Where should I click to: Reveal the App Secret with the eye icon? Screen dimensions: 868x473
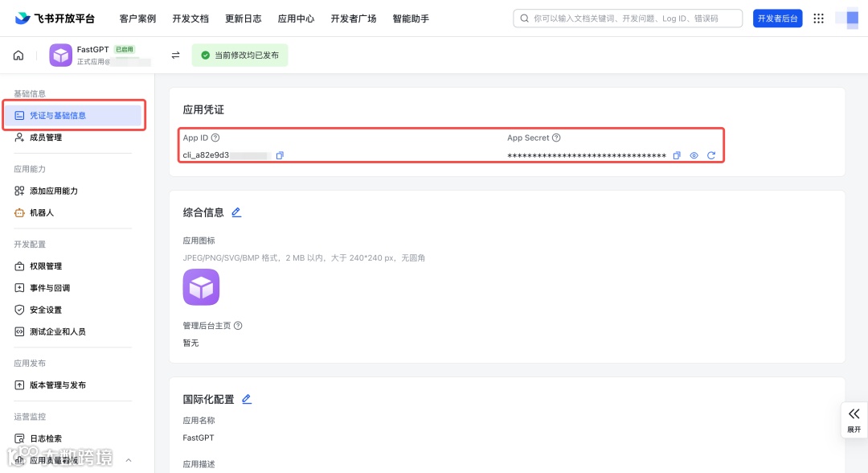(694, 155)
